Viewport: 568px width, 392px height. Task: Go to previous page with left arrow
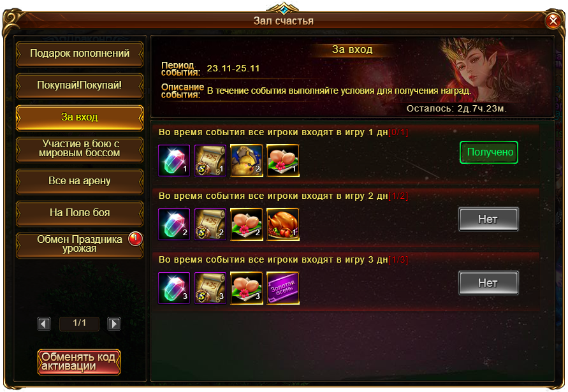[44, 324]
